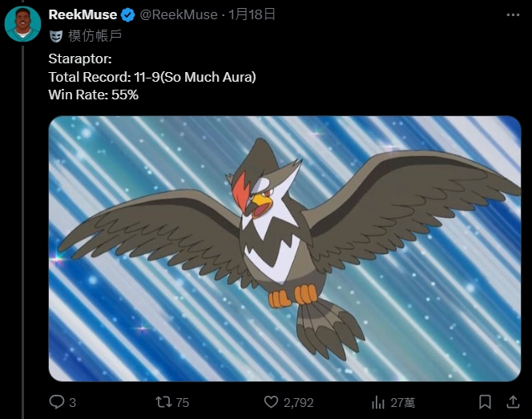Click the like count 2,792
Image resolution: width=532 pixels, height=419 pixels.
tap(299, 403)
